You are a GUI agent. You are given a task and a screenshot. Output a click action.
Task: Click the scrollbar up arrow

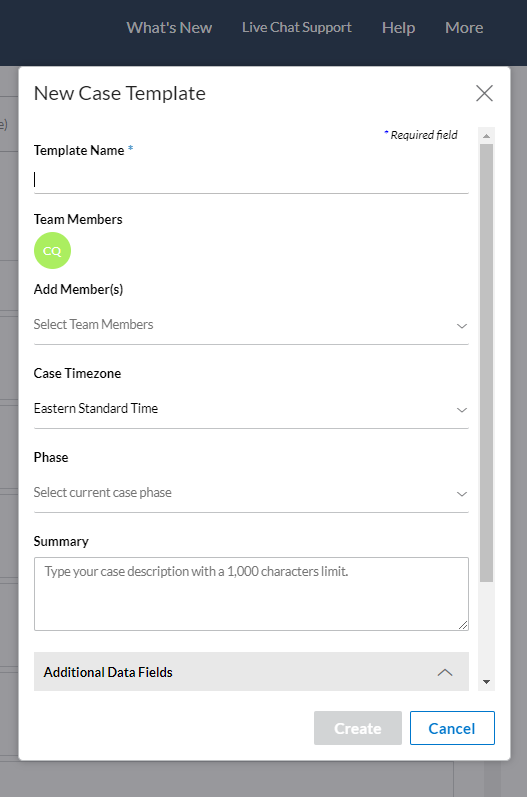tap(486, 136)
